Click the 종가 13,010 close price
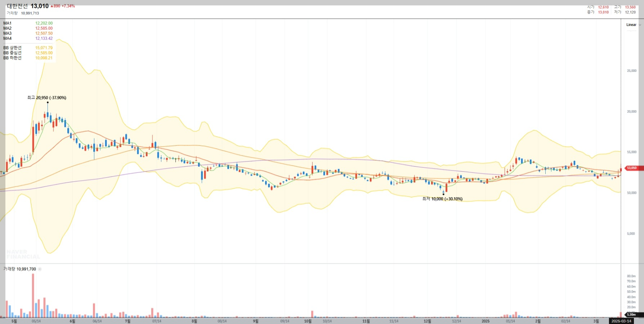The width and height of the screenshot is (644, 324). (x=598, y=12)
